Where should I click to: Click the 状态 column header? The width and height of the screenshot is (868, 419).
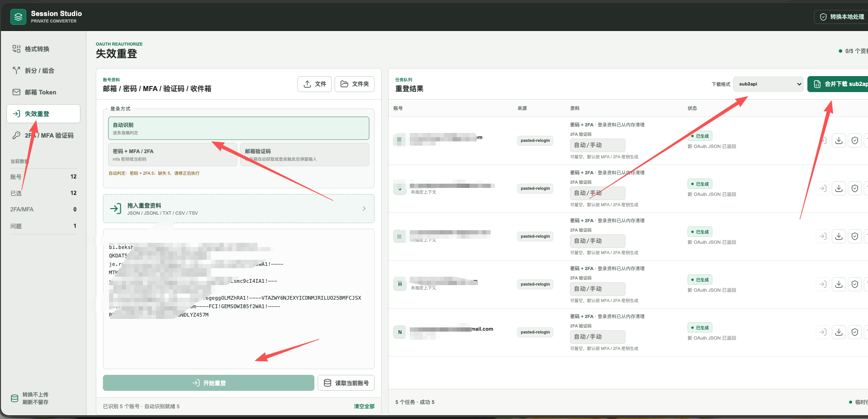pos(692,108)
